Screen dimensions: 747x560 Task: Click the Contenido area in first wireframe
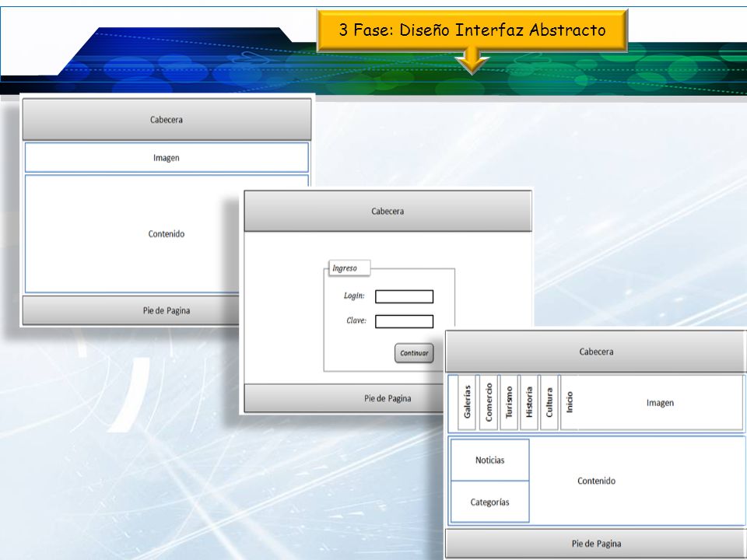[167, 234]
